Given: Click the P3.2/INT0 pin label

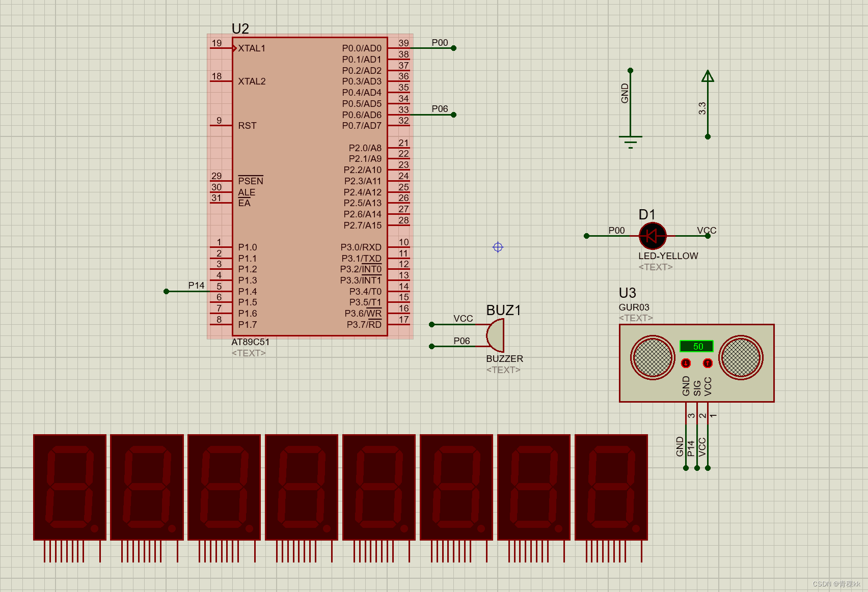Looking at the screenshot, I should (x=361, y=269).
